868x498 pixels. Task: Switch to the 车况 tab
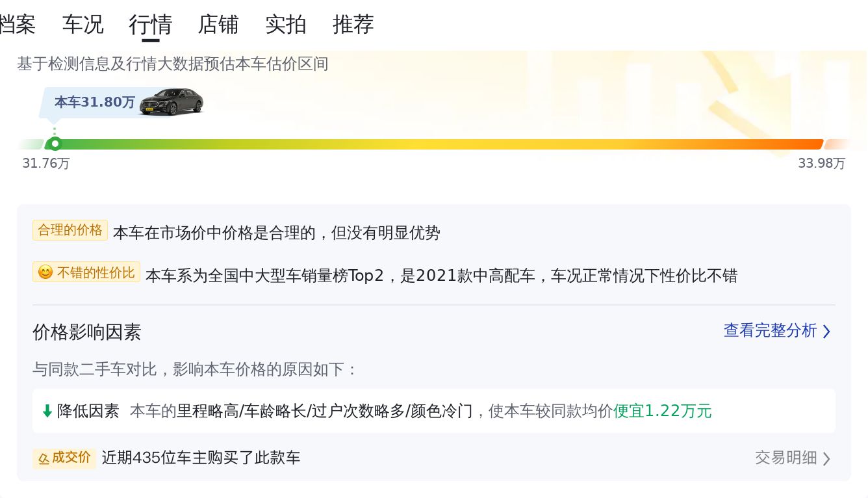[83, 25]
